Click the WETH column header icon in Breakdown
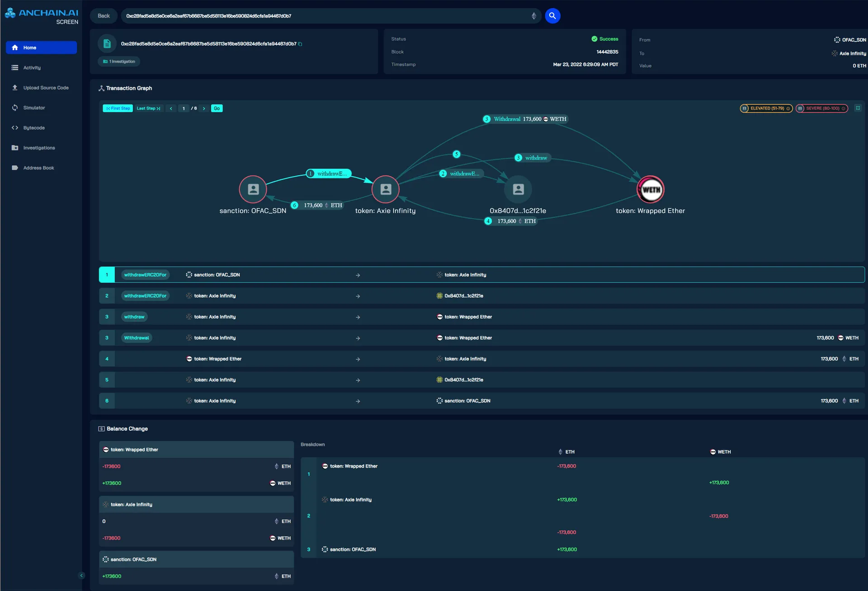The height and width of the screenshot is (591, 868). (x=713, y=452)
